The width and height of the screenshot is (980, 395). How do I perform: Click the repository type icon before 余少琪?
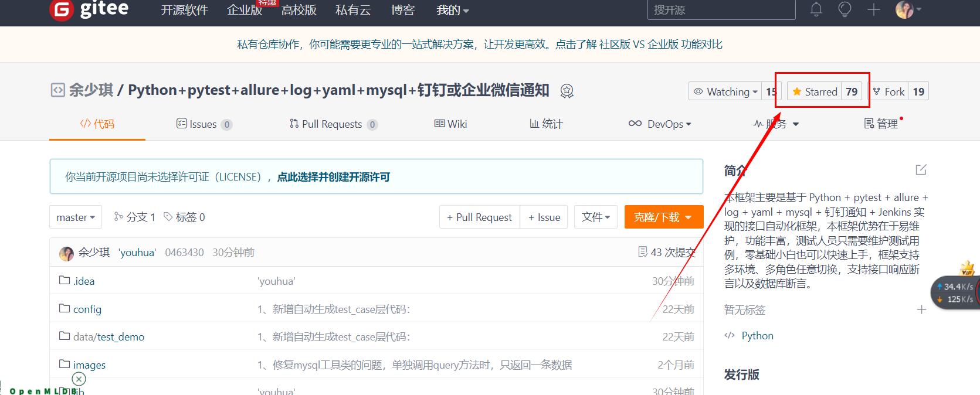click(x=57, y=90)
